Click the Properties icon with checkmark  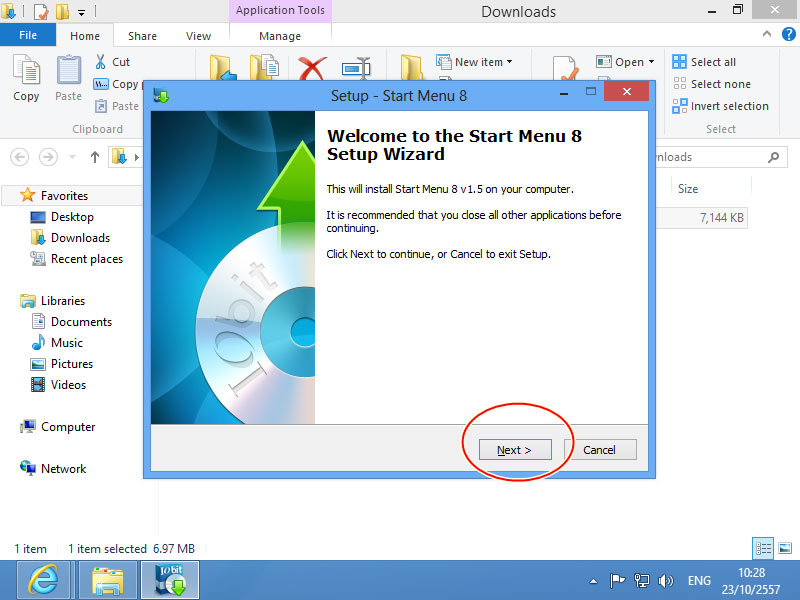[566, 68]
